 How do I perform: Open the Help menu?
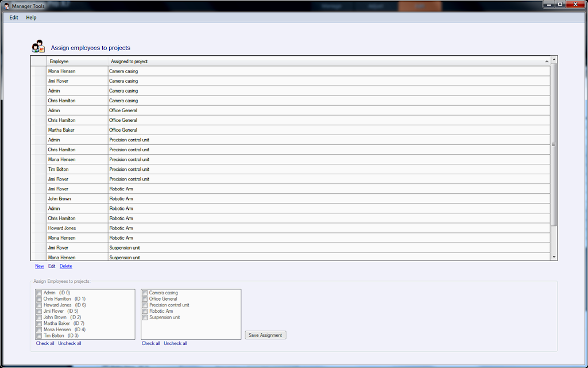(x=31, y=17)
